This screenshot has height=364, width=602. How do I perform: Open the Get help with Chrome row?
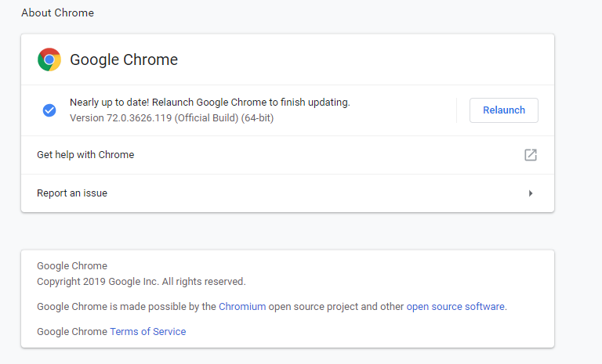click(85, 155)
